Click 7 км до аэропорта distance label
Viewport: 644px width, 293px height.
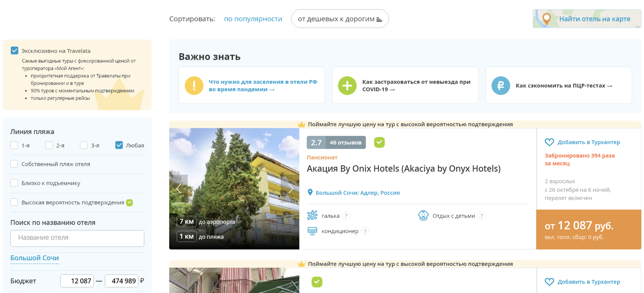pyautogui.click(x=206, y=222)
